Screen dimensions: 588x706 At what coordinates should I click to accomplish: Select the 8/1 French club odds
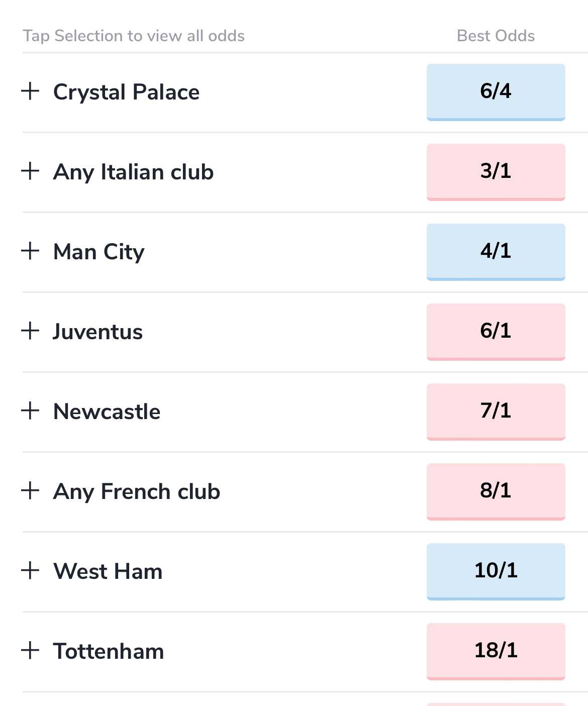[x=496, y=491]
